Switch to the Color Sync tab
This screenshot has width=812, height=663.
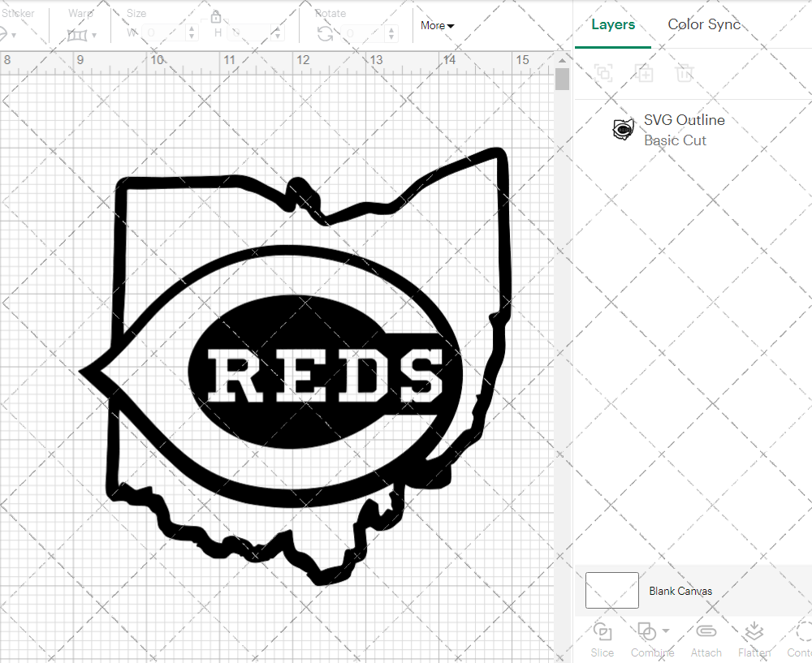(x=704, y=24)
